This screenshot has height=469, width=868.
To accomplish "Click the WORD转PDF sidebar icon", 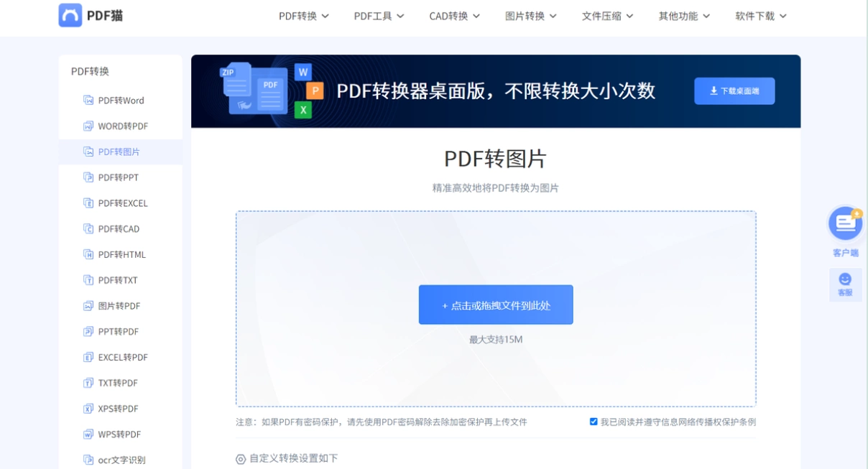I will pyautogui.click(x=88, y=126).
